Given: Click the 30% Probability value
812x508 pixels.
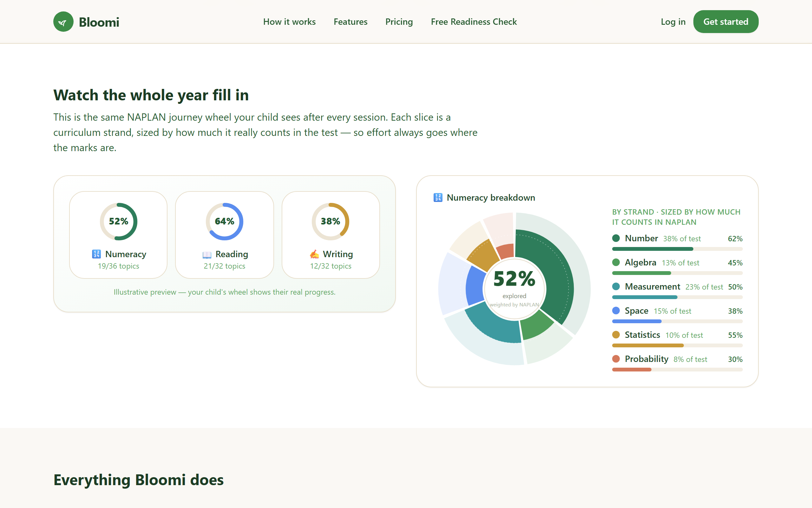Looking at the screenshot, I should [x=735, y=359].
